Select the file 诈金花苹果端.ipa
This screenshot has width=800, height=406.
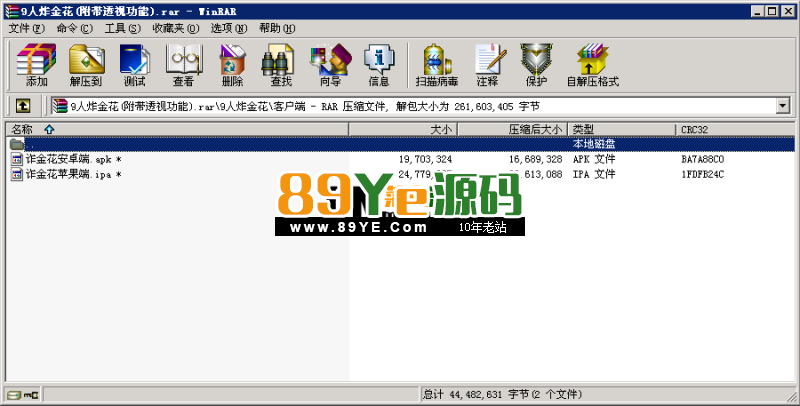click(73, 174)
